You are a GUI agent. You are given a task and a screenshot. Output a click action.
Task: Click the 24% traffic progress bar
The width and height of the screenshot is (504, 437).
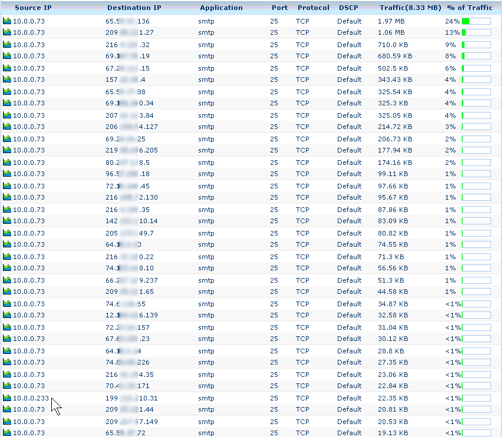[x=476, y=21]
